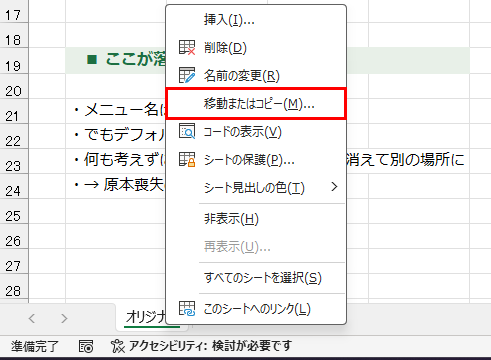Screen dimensions: 491x360
Task: Select row header 20
Action: [x=14, y=86]
